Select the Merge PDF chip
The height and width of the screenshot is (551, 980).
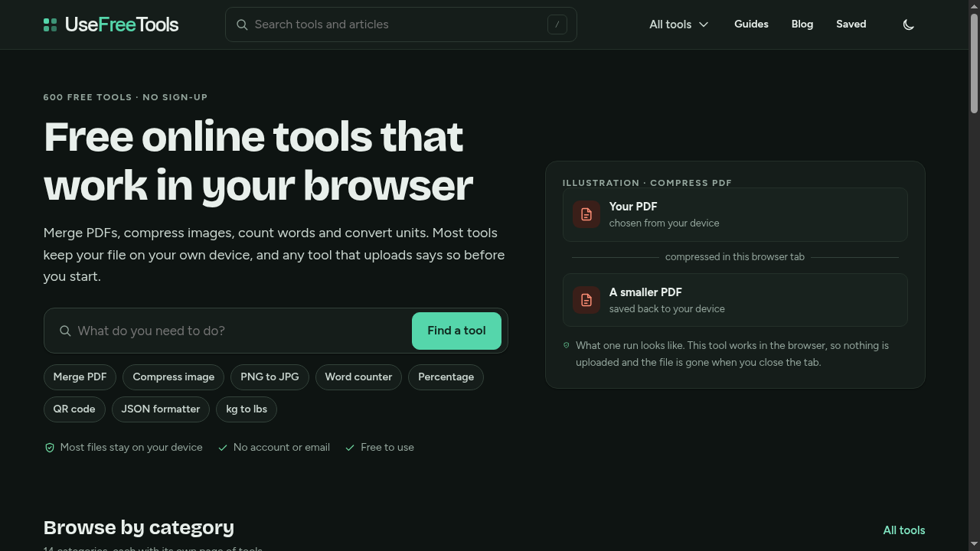click(80, 377)
